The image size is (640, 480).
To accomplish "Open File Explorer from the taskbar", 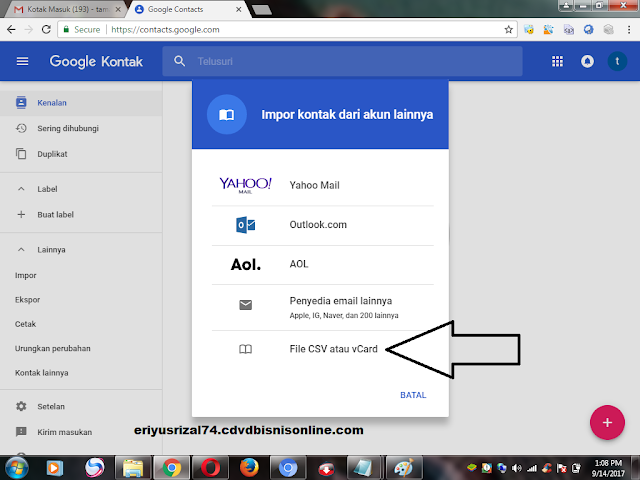I will click(133, 468).
